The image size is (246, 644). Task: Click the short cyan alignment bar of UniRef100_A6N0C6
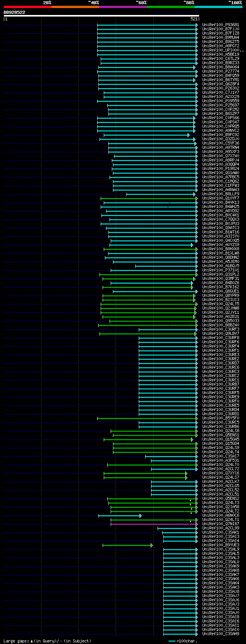(x=120, y=516)
